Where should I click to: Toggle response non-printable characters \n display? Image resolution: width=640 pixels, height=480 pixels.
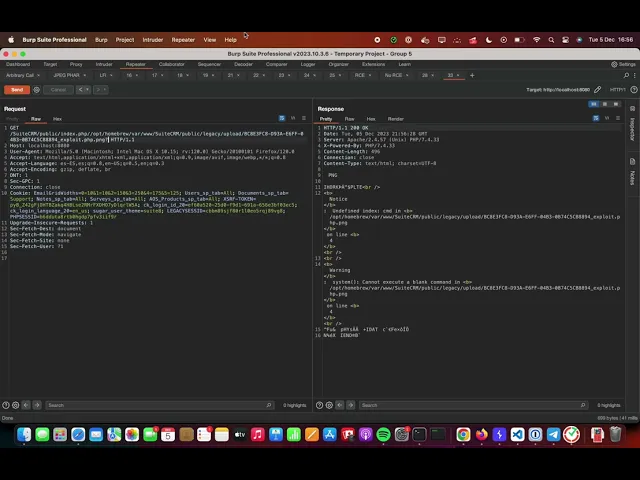point(607,118)
